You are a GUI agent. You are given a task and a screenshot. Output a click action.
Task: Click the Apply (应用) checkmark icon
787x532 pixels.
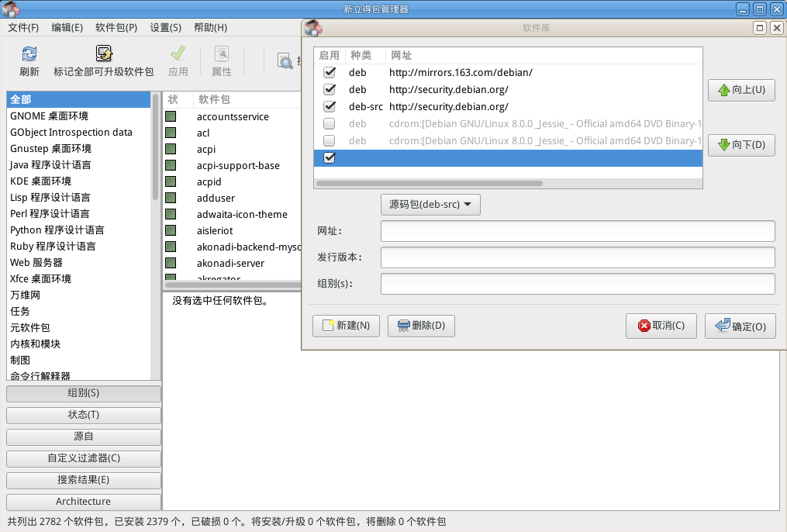pyautogui.click(x=178, y=54)
